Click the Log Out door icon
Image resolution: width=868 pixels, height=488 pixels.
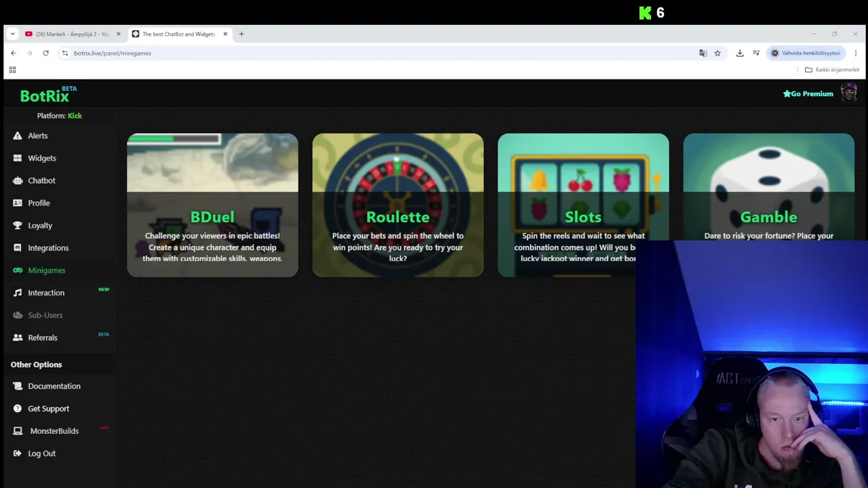point(18,453)
